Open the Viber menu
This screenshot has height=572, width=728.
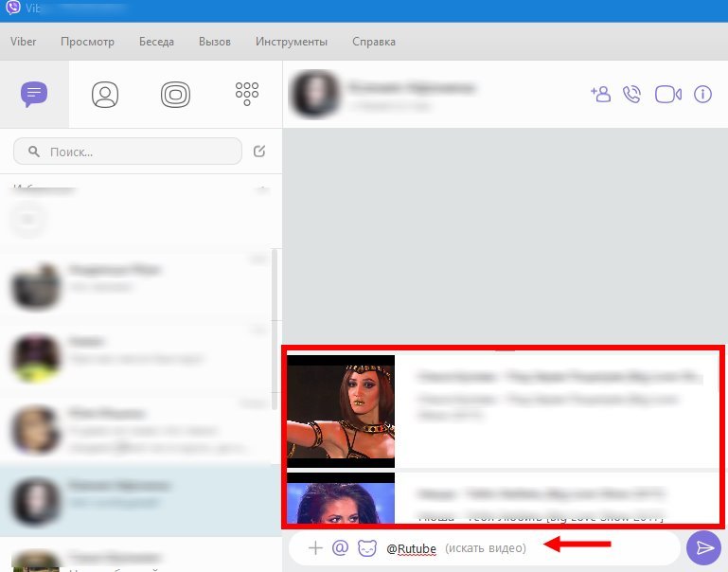click(24, 42)
